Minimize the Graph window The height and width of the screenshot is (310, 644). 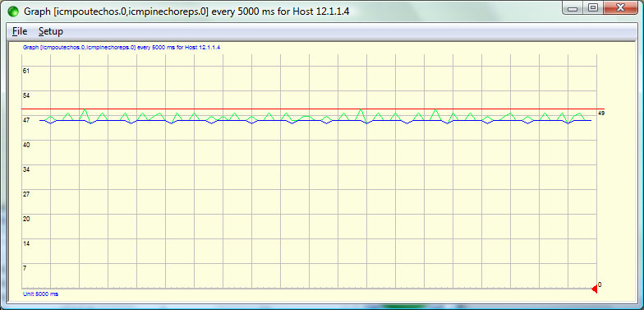[x=573, y=8]
